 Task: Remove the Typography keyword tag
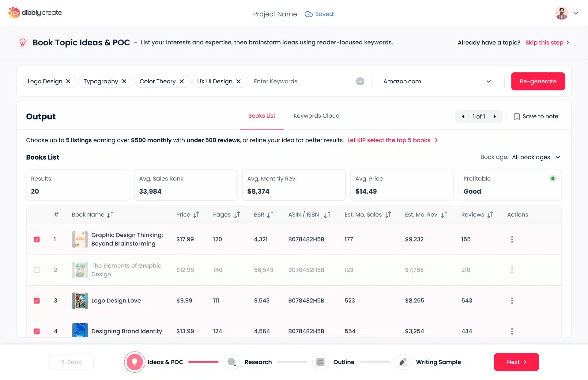tap(124, 81)
